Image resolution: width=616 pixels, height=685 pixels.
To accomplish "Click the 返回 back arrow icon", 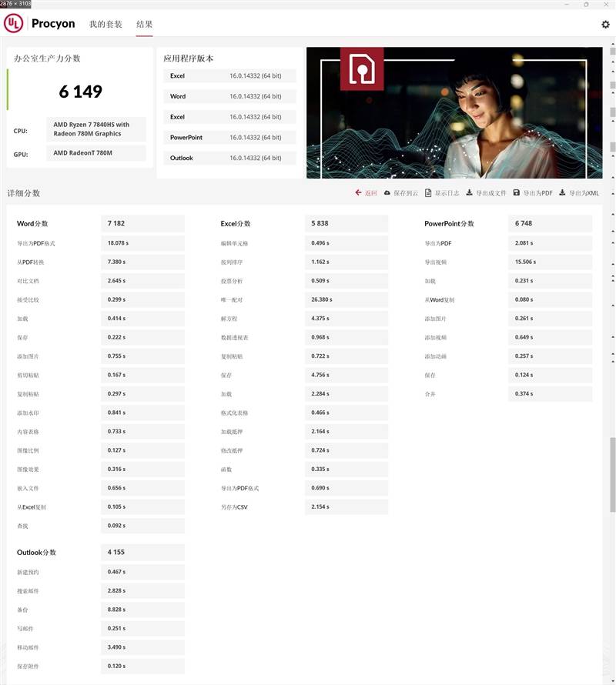I will tap(358, 193).
